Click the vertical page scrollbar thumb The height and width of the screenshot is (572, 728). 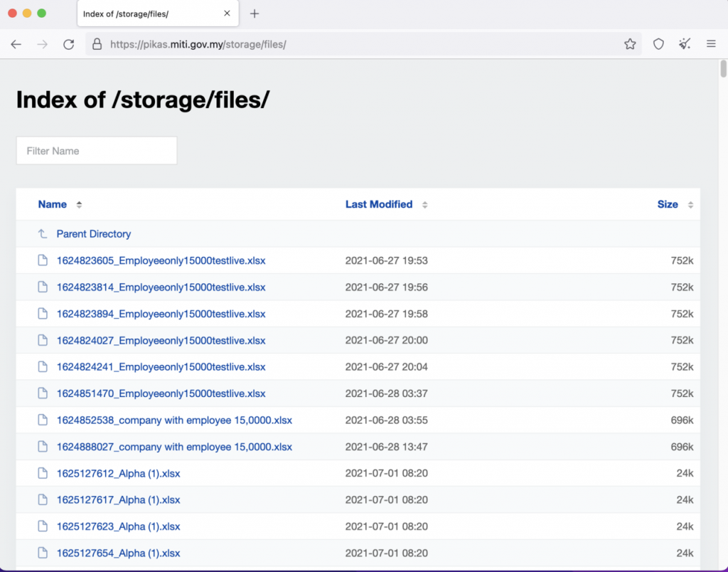pyautogui.click(x=724, y=69)
